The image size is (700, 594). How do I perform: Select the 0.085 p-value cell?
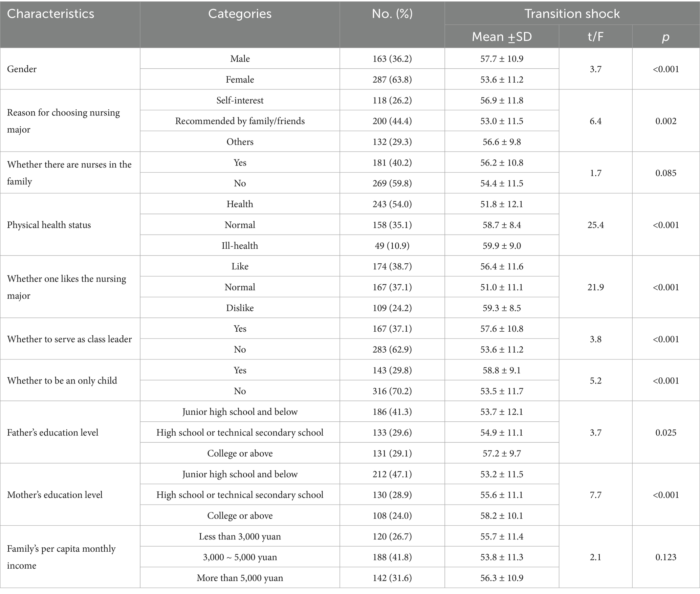pyautogui.click(x=665, y=173)
